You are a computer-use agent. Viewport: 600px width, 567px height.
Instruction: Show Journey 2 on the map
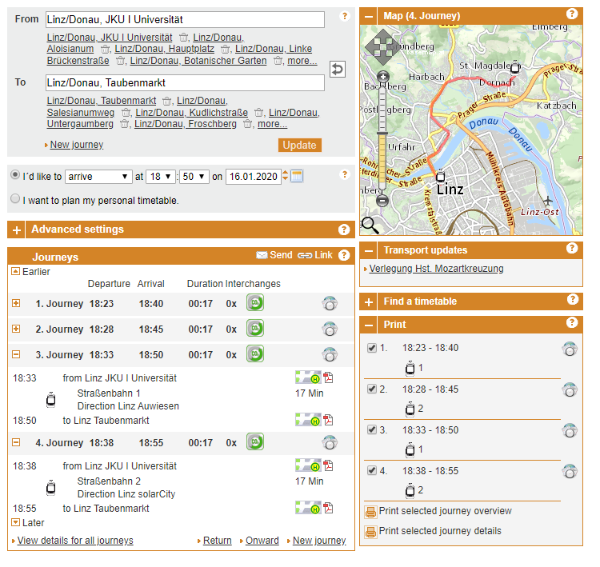329,330
